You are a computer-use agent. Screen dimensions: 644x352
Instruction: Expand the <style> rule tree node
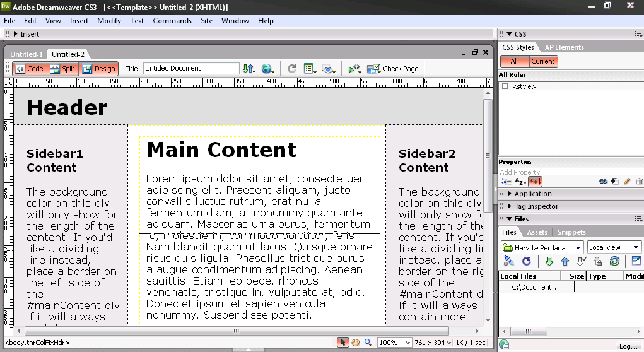coord(505,86)
